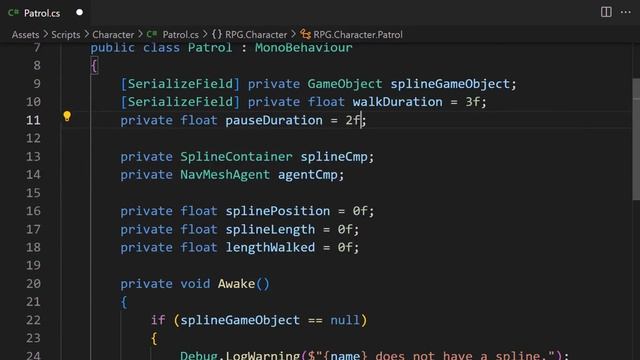Click the lightbulb code action icon
640x360 pixels.
pos(67,117)
